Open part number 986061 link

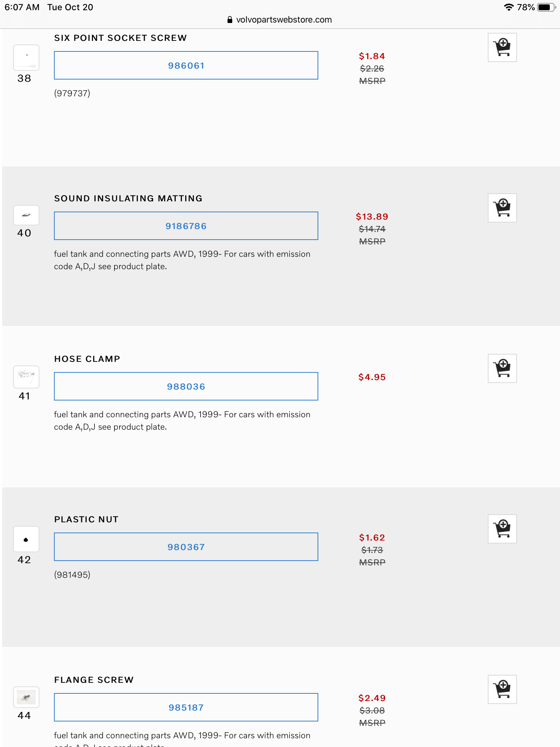pyautogui.click(x=186, y=66)
